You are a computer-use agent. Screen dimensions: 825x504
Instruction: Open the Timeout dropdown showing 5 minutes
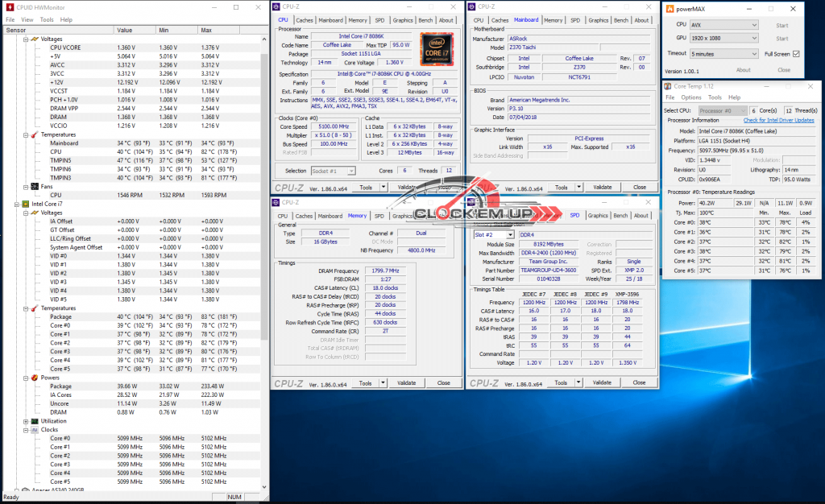[724, 53]
